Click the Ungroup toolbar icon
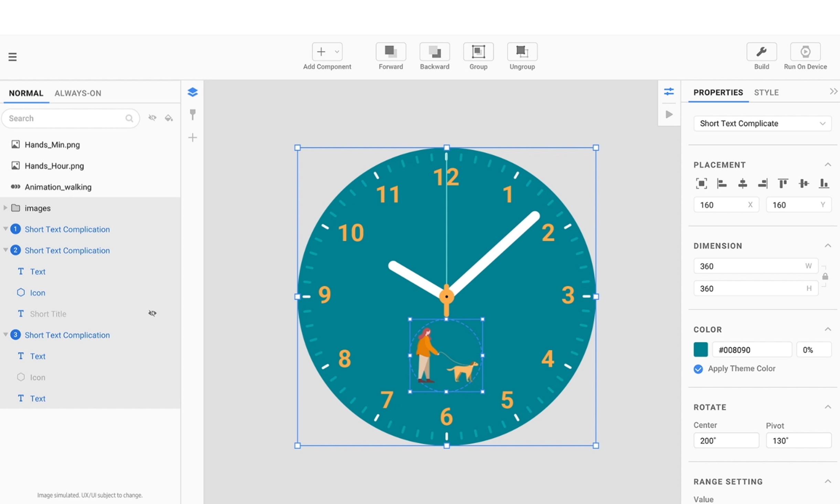Screen dimensions: 840x504 pyautogui.click(x=522, y=52)
